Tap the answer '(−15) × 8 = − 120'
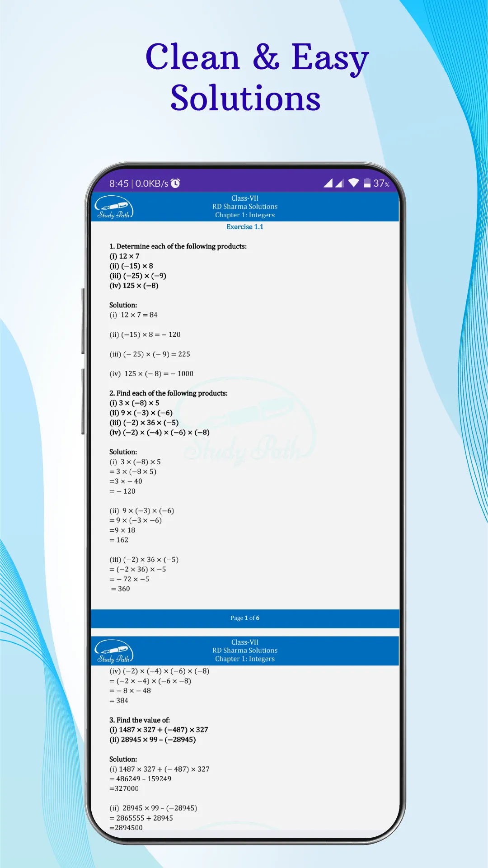 point(151,335)
